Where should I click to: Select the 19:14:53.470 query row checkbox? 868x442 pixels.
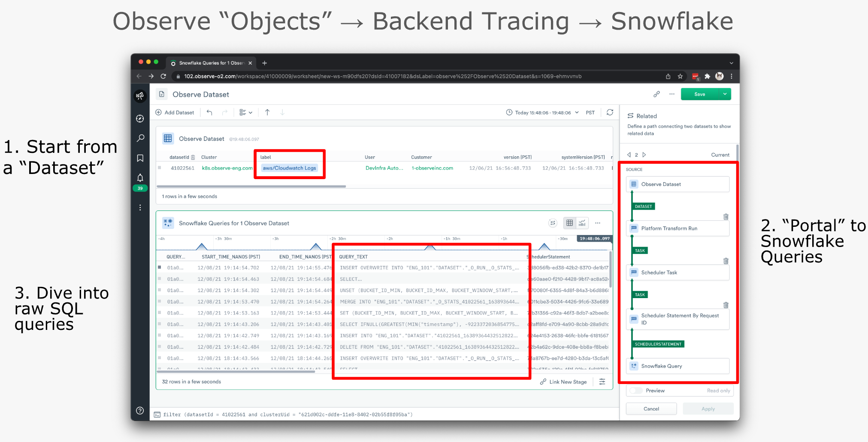160,301
